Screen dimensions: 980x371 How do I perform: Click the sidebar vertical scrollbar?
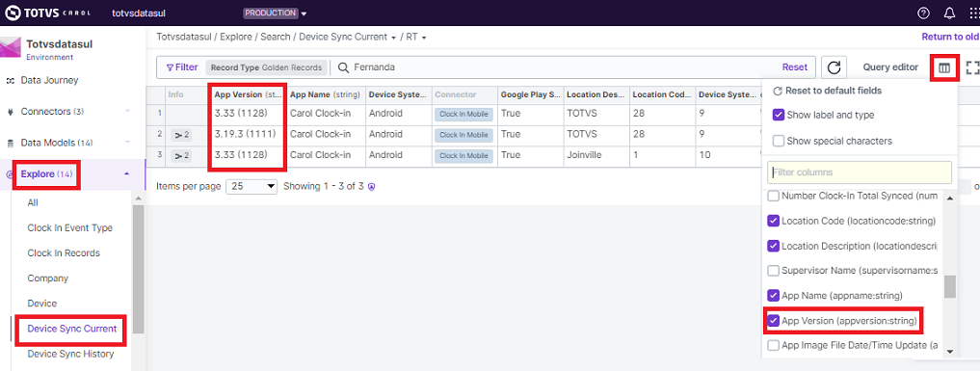click(138, 269)
